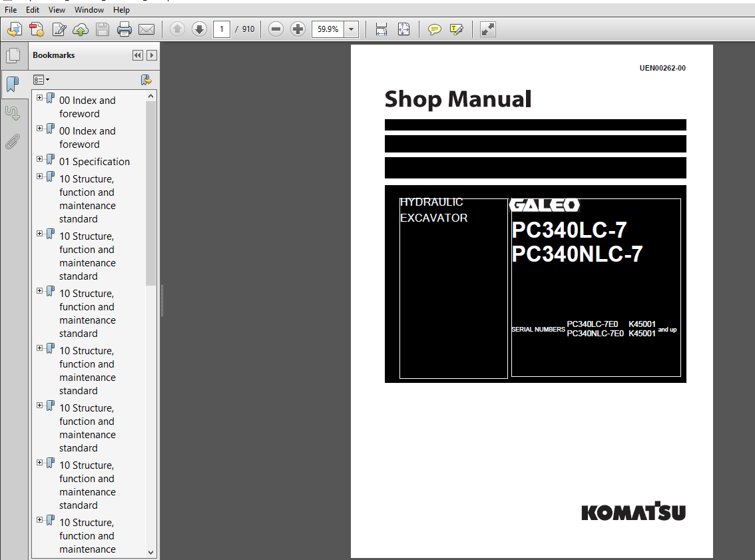Open the View menu

pos(57,9)
